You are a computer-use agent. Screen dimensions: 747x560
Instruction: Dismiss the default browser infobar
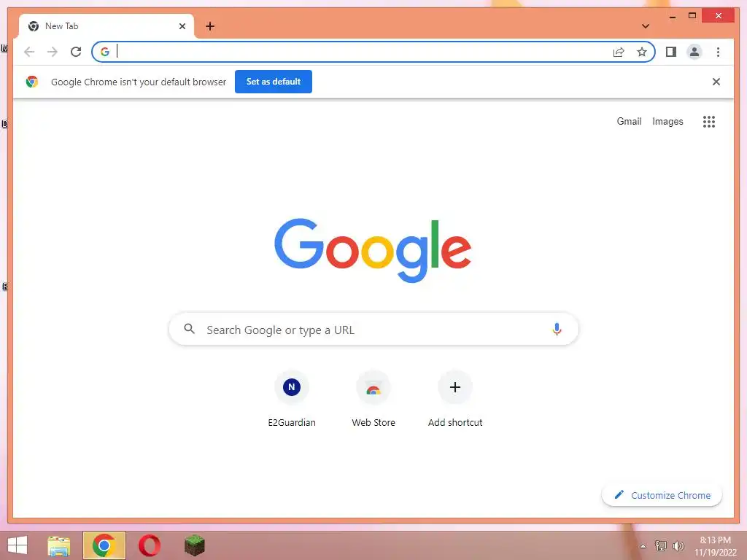coord(716,82)
